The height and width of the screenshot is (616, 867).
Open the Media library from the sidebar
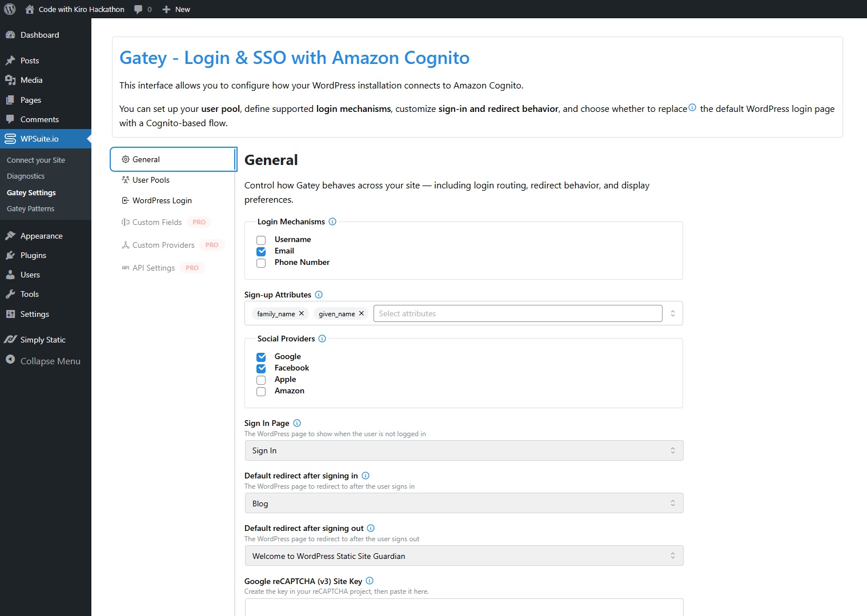(x=11, y=80)
